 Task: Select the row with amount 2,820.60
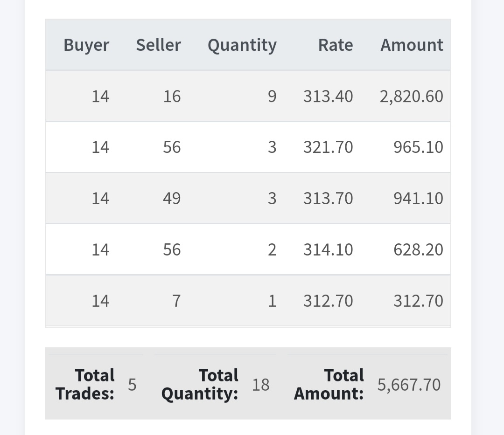[248, 97]
